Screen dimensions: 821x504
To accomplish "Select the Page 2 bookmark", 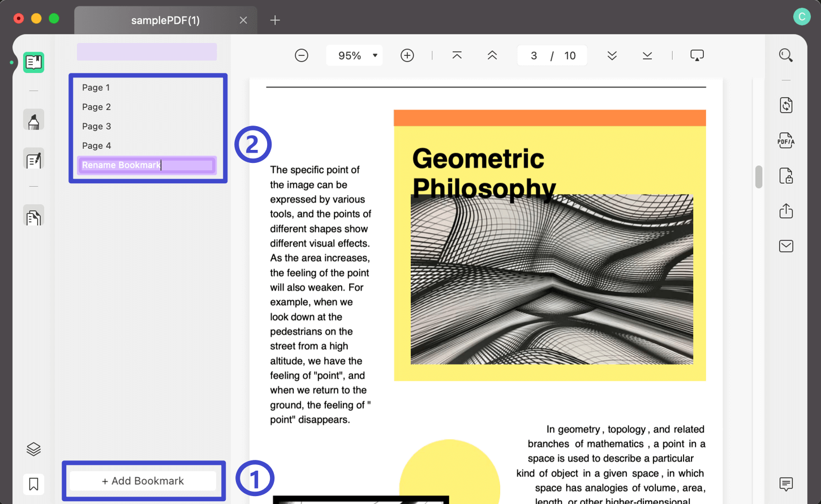I will pyautogui.click(x=96, y=106).
